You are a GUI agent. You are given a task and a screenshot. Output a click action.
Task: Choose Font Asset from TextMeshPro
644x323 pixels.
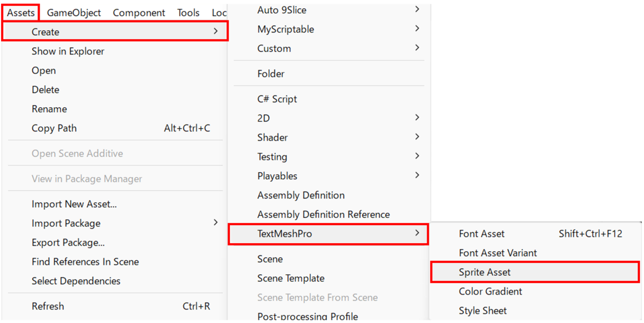tap(481, 233)
